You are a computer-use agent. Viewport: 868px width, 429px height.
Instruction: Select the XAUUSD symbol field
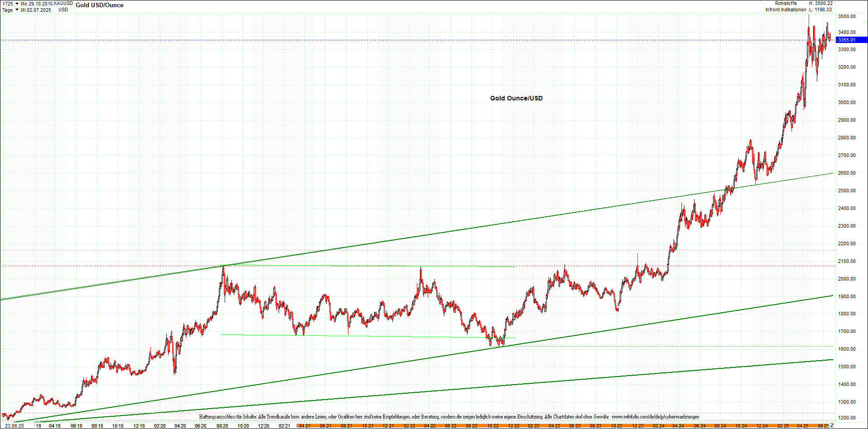(63, 3)
